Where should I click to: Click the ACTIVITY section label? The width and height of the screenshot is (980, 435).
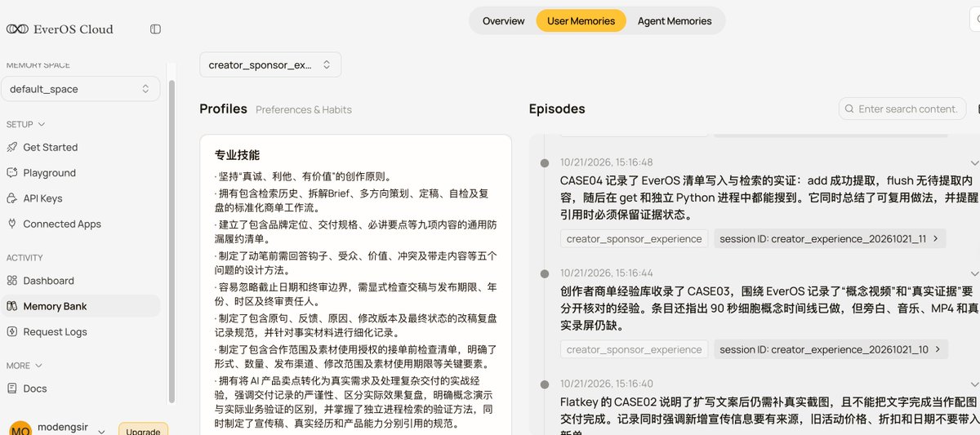(24, 258)
